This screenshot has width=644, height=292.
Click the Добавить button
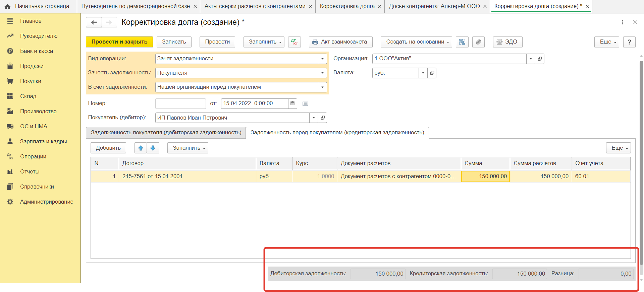[x=108, y=148]
